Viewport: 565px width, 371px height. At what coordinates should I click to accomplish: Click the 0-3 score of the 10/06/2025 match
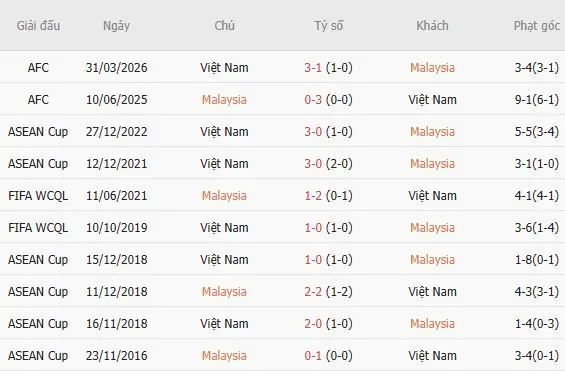313,100
